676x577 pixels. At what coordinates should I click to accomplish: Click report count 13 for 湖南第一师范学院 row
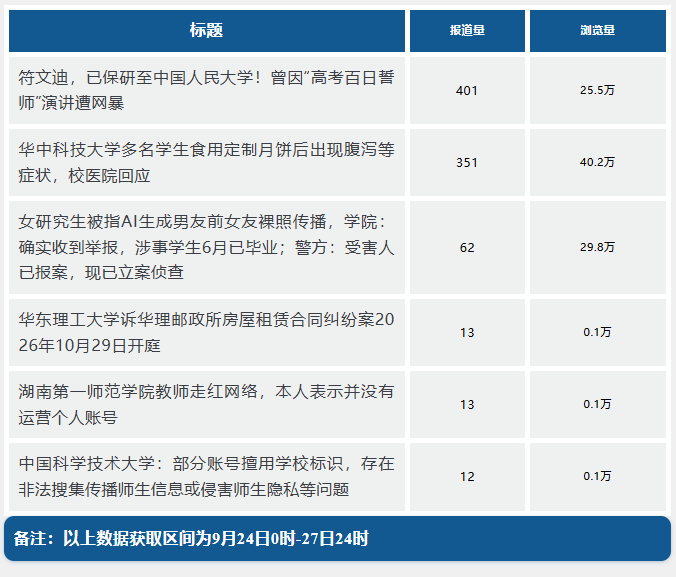pyautogui.click(x=467, y=405)
